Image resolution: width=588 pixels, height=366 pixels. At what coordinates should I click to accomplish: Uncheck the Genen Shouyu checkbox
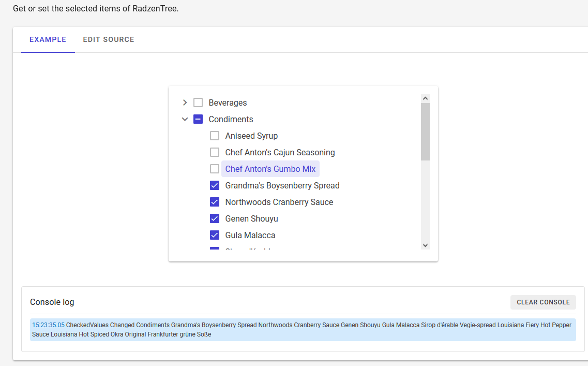[215, 218]
